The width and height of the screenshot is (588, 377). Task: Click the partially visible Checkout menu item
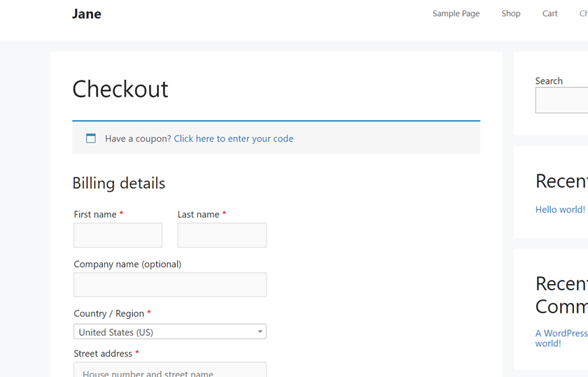coord(584,13)
